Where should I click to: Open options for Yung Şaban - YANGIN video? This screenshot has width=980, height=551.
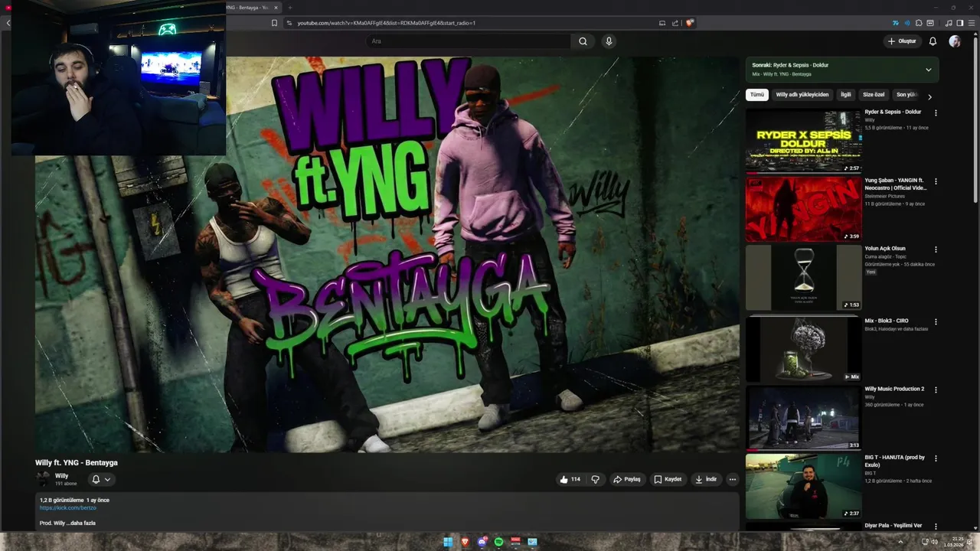click(x=936, y=181)
